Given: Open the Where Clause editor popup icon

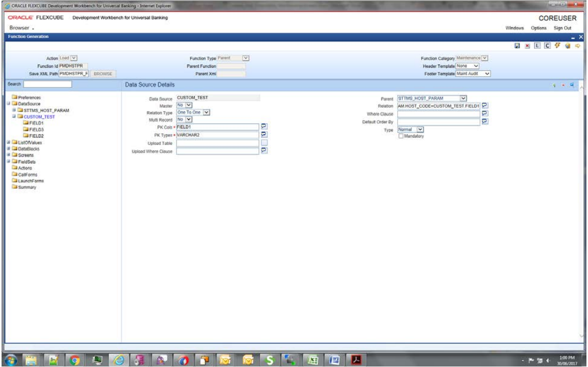Looking at the screenshot, I should click(x=485, y=113).
